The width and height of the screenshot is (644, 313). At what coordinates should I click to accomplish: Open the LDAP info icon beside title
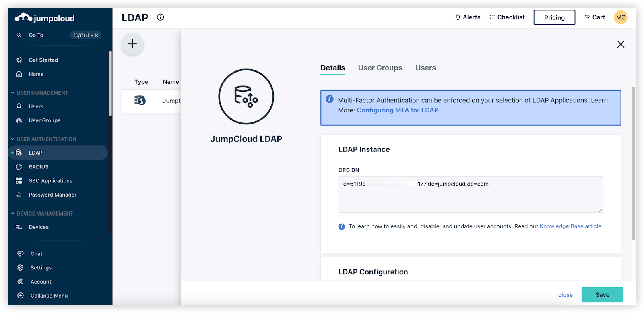(160, 17)
